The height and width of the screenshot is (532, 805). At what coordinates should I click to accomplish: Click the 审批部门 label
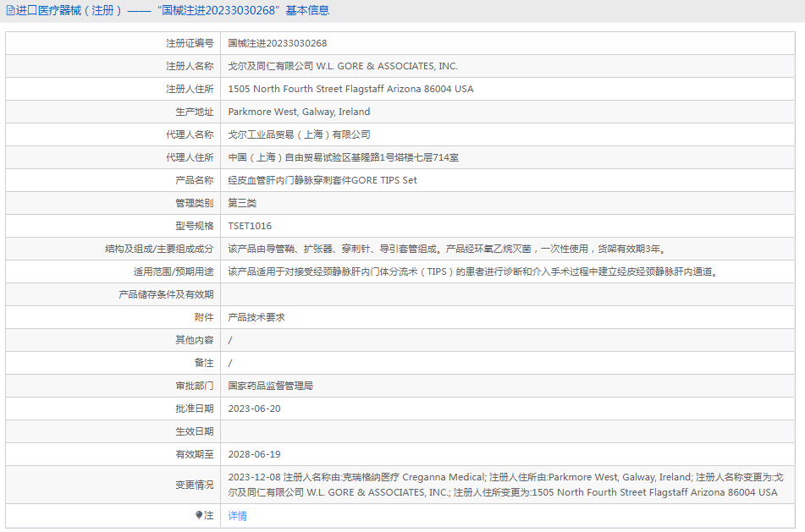[x=194, y=386]
